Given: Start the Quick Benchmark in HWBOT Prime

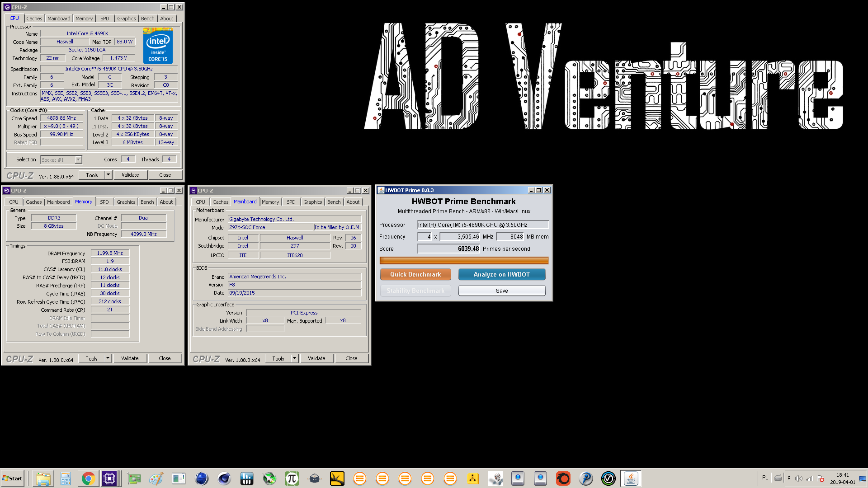Looking at the screenshot, I should 415,274.
